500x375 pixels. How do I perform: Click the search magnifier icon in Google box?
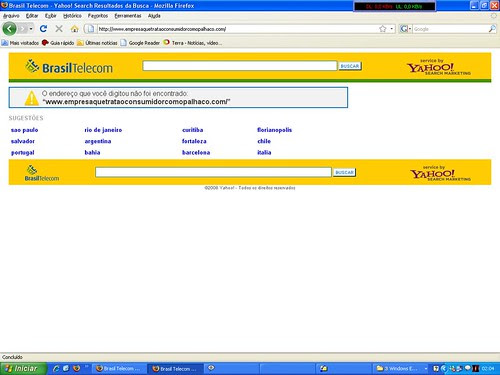tap(492, 29)
